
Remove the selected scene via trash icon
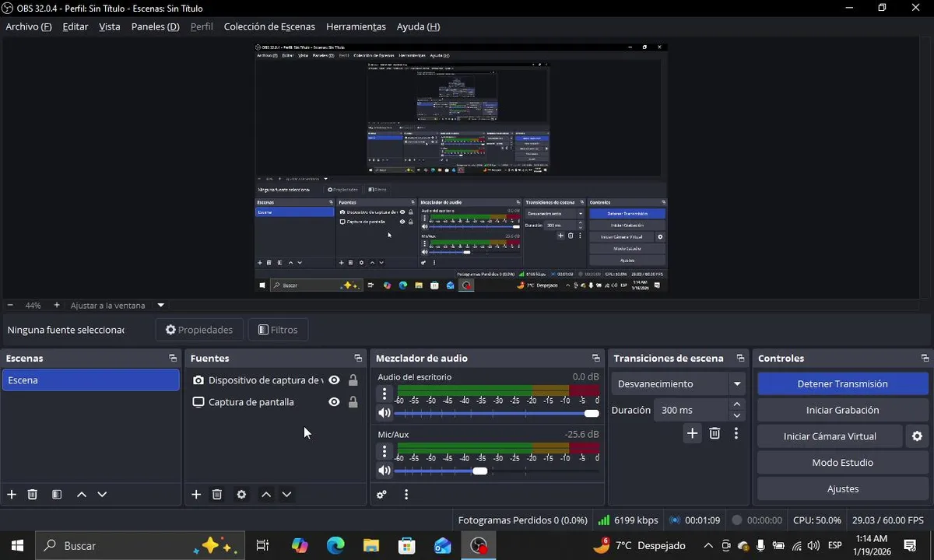click(x=33, y=495)
